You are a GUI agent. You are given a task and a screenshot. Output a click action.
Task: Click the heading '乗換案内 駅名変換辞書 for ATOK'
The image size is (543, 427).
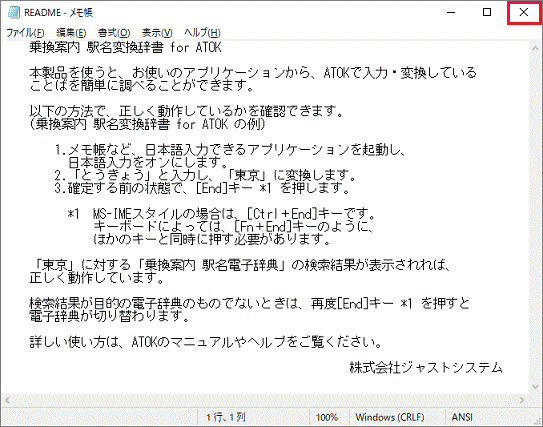coord(125,47)
